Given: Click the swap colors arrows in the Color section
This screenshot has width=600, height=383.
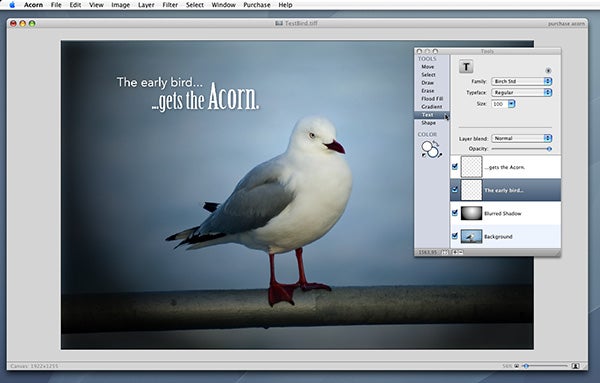Looking at the screenshot, I should tap(436, 143).
